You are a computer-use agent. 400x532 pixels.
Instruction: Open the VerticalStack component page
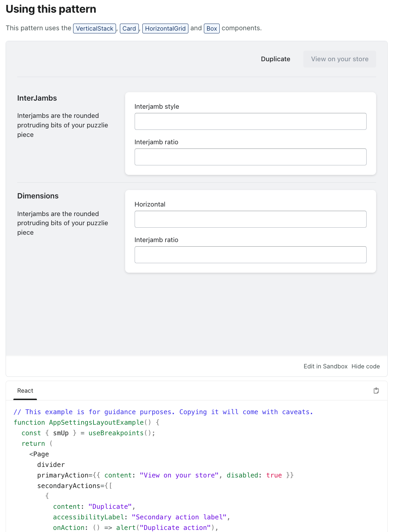[94, 28]
